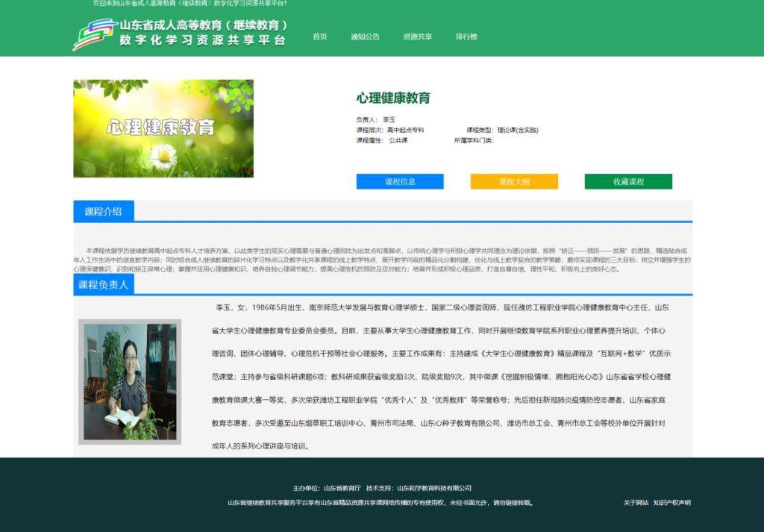
Task: Click the welcome message at page top
Action: tap(190, 4)
